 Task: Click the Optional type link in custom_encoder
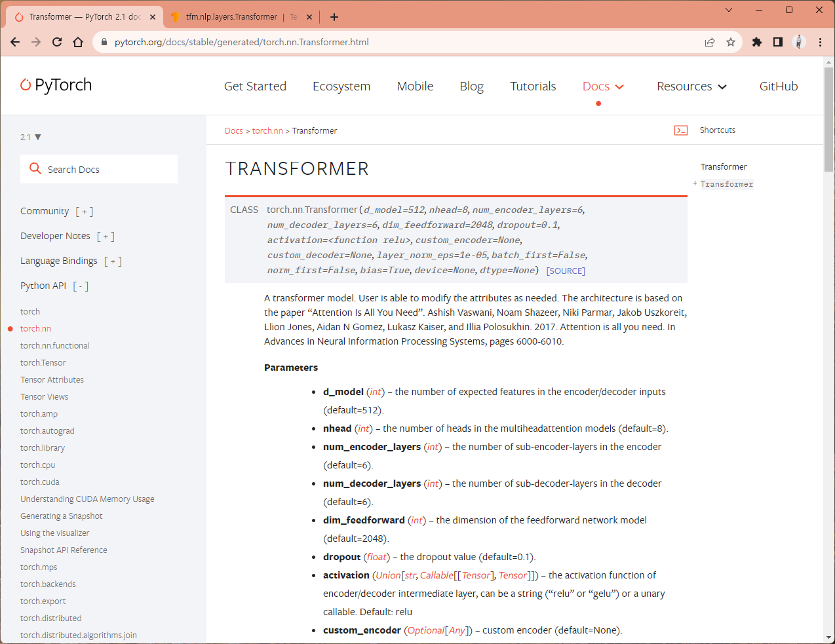click(x=426, y=630)
